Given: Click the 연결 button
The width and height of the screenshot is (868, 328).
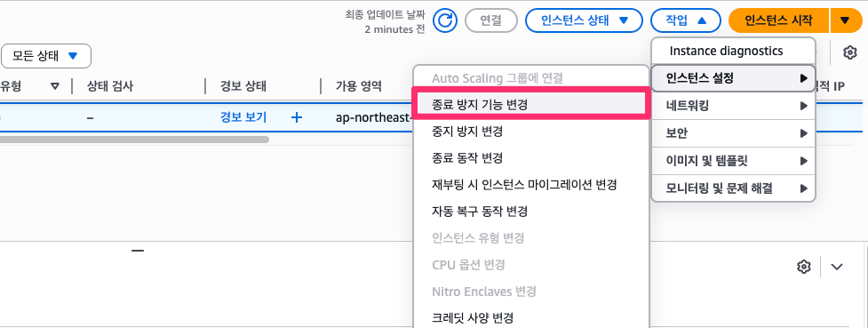Looking at the screenshot, I should [x=491, y=21].
